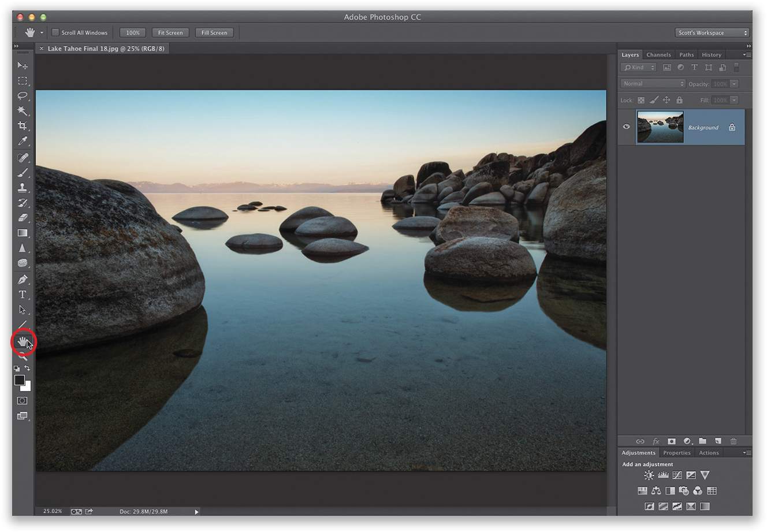The width and height of the screenshot is (767, 532).
Task: Open the Normal blend mode dropdown
Action: pos(653,84)
